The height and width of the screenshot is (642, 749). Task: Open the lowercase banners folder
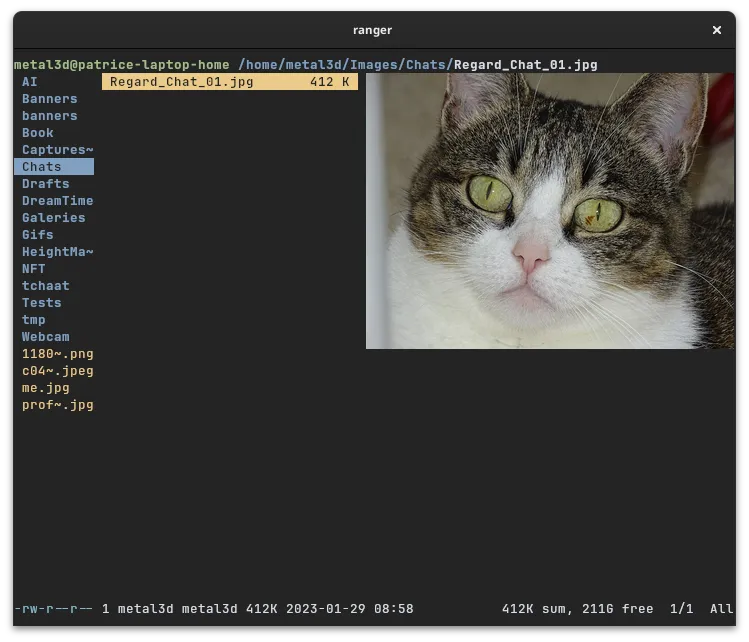point(50,116)
